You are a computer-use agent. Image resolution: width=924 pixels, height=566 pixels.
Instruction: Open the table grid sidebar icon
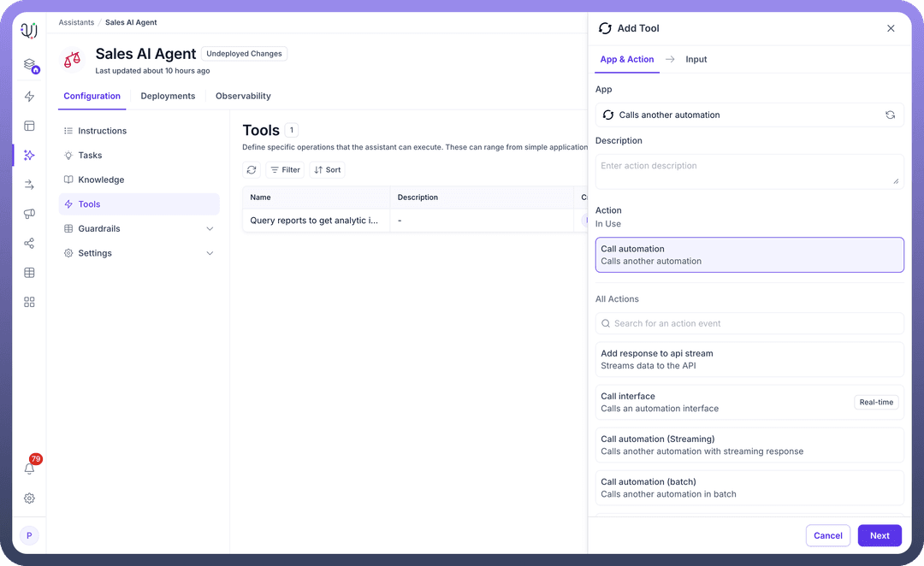(x=29, y=273)
